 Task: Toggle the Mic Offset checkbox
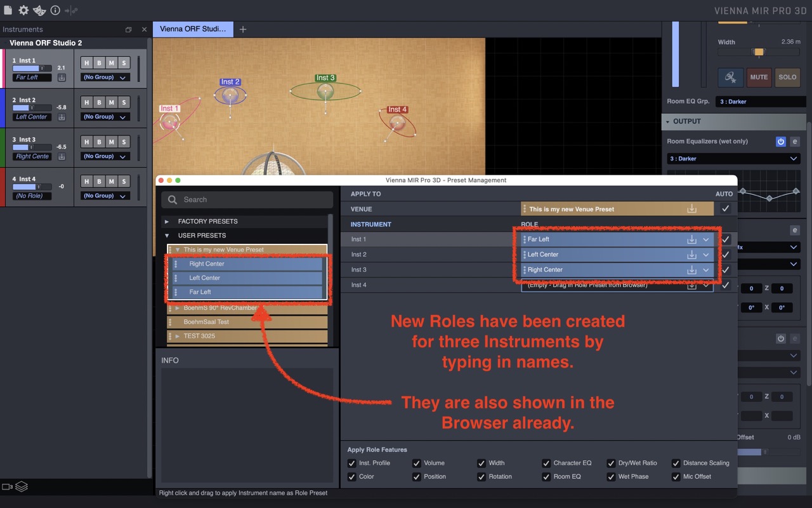[676, 476]
